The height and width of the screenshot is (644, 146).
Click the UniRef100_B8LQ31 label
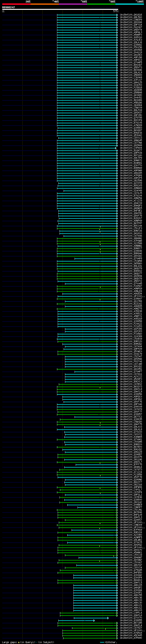click(x=131, y=266)
